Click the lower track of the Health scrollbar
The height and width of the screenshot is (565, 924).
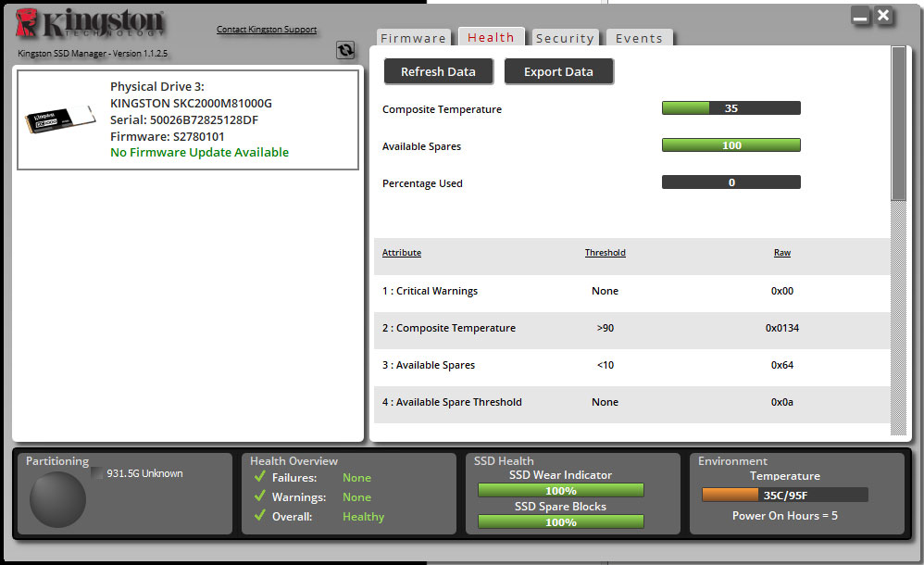(898, 319)
